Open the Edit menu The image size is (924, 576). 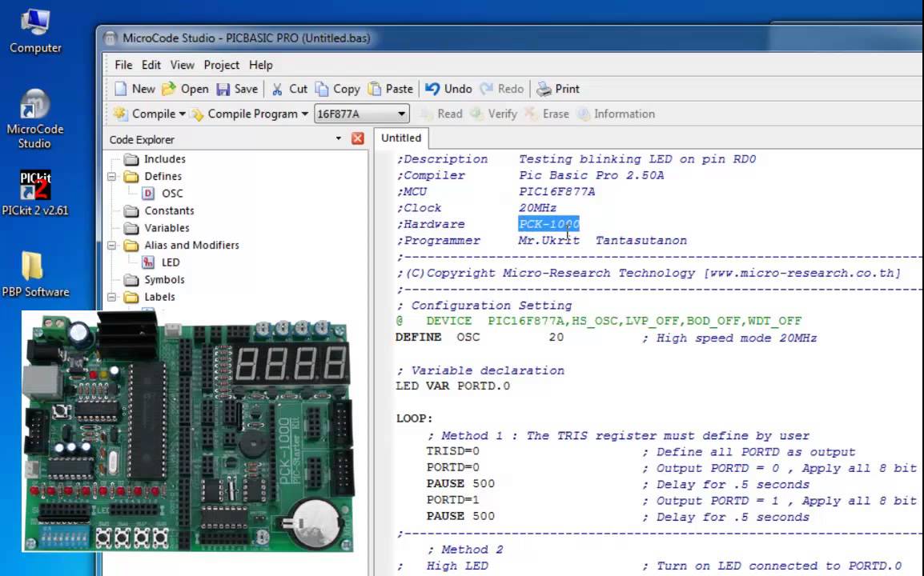(x=151, y=65)
